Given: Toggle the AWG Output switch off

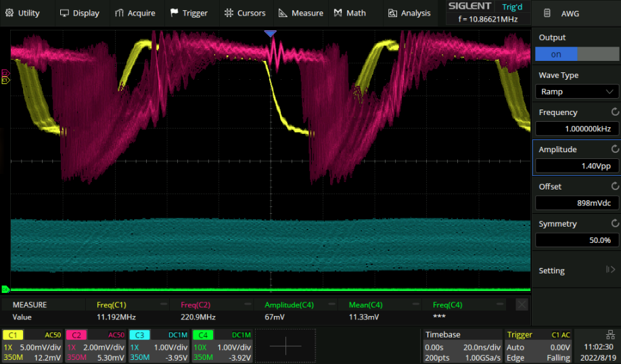Looking at the screenshot, I should click(x=576, y=54).
